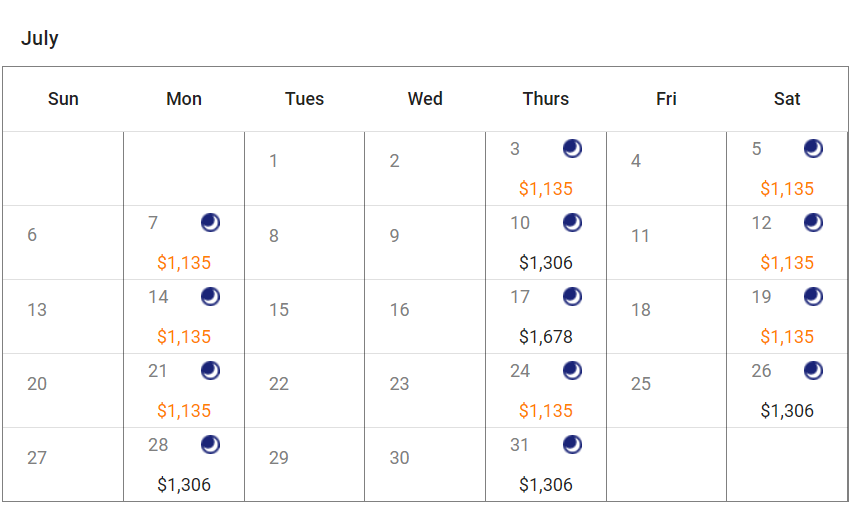Click the moon icon on July 24
The width and height of the screenshot is (854, 516).
[572, 371]
